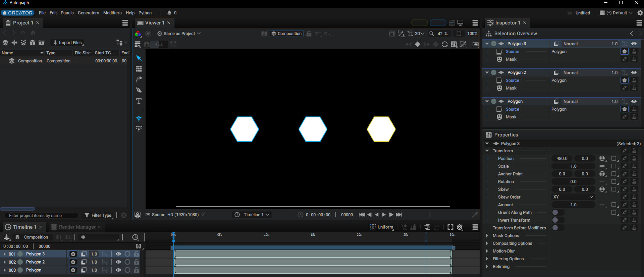Open the Timeline 1 dropdown in viewer footer
This screenshot has width=644, height=277.
click(x=252, y=215)
